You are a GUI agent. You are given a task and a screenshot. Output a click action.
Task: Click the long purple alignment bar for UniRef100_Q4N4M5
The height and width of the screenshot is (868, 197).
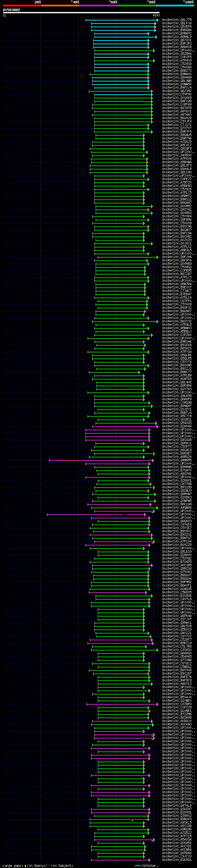coord(102,460)
